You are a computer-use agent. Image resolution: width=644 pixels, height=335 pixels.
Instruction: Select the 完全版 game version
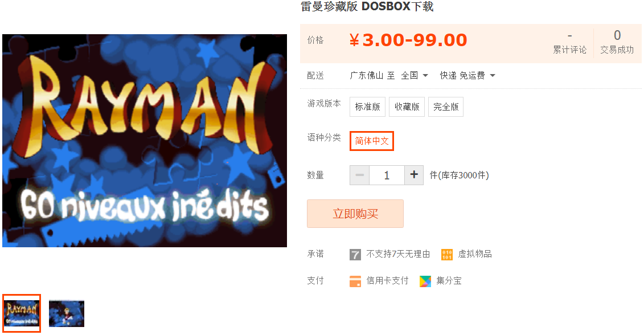[446, 107]
